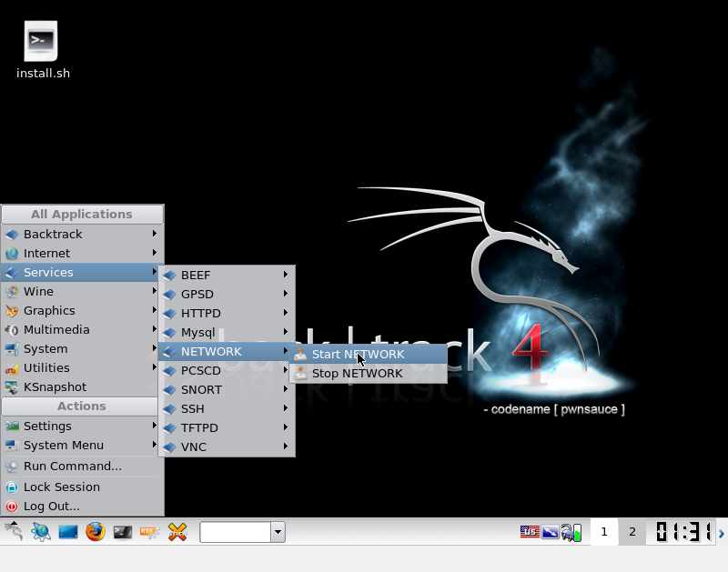
Task: Click the monitor icon beside System Menu
Action: pyautogui.click(x=12, y=446)
